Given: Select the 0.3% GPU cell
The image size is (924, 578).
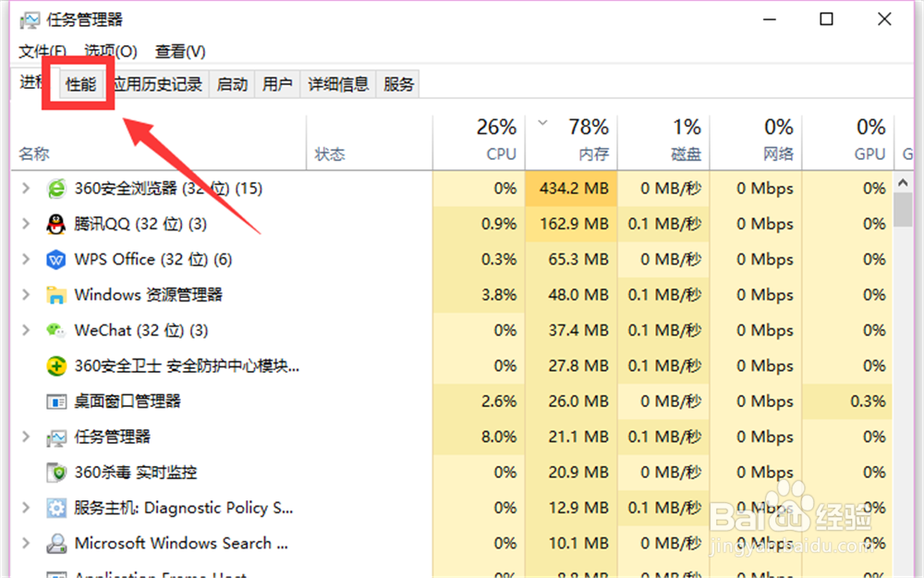Looking at the screenshot, I should (x=847, y=401).
